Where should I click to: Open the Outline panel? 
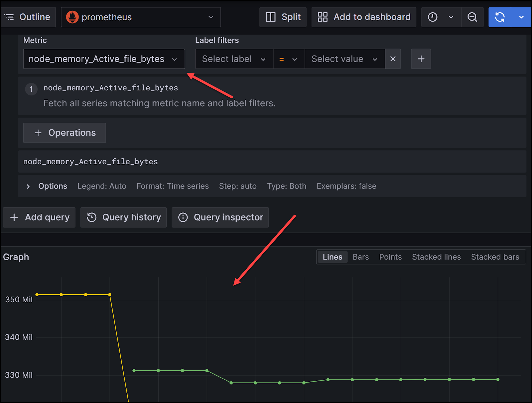[28, 17]
